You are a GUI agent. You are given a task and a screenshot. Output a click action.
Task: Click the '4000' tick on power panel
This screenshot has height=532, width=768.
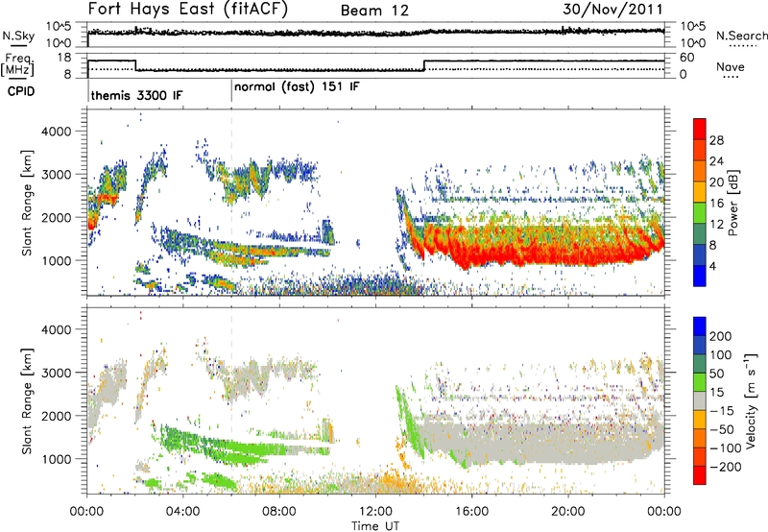coord(56,132)
